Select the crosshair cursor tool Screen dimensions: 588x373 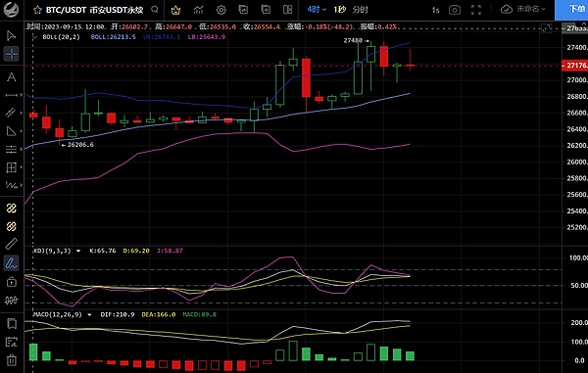click(x=11, y=54)
